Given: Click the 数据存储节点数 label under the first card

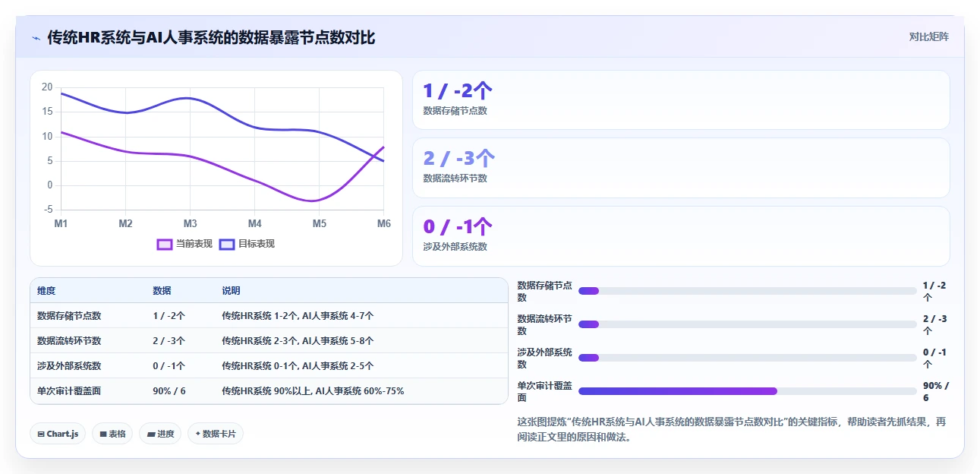Looking at the screenshot, I should coord(455,111).
